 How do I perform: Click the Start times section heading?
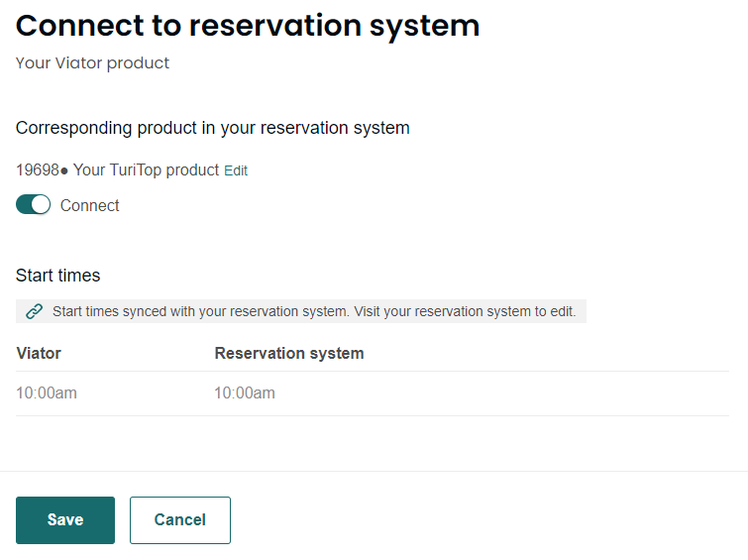(57, 276)
